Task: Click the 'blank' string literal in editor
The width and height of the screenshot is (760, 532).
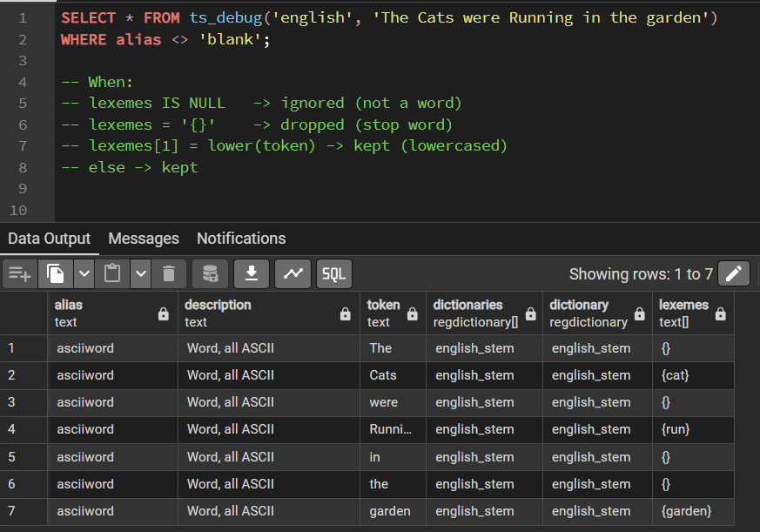Action: tap(230, 39)
